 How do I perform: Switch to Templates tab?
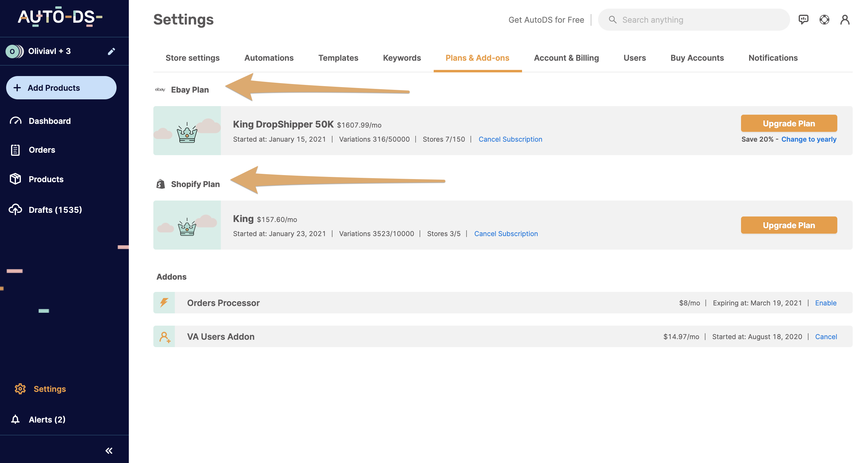coord(338,58)
